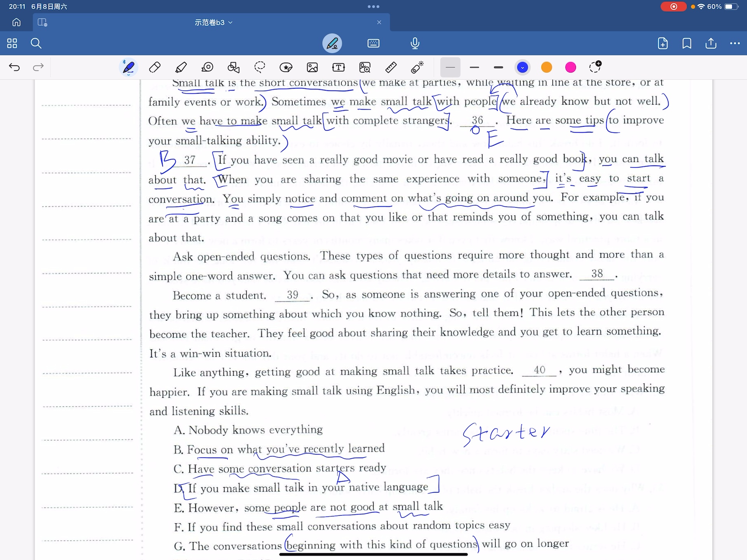
Task: Undo the last stroke
Action: click(x=14, y=67)
